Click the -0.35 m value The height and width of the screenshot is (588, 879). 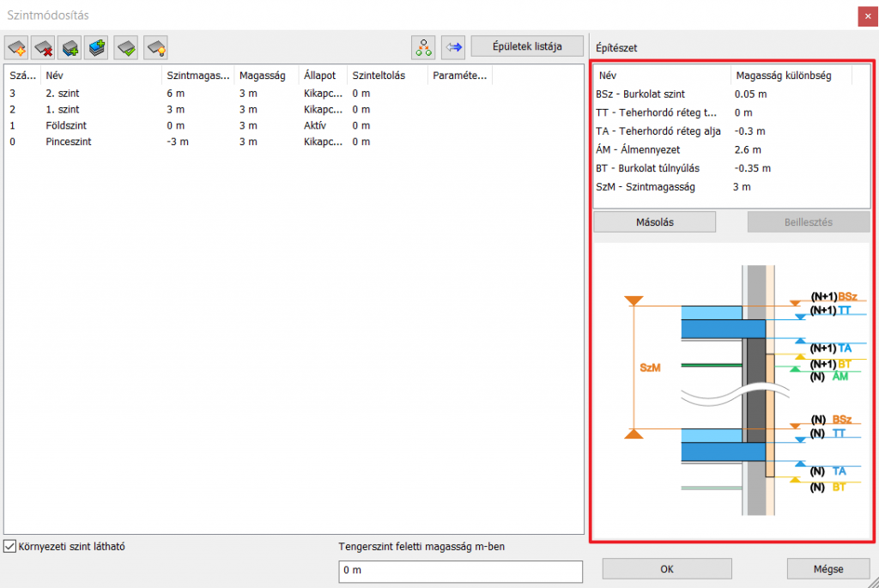coord(752,168)
